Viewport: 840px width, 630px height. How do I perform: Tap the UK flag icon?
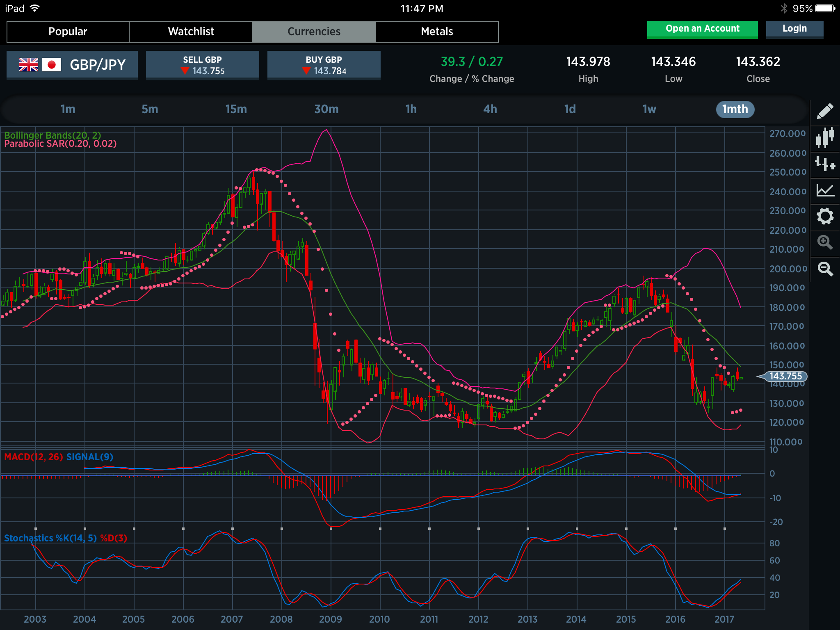tap(29, 65)
